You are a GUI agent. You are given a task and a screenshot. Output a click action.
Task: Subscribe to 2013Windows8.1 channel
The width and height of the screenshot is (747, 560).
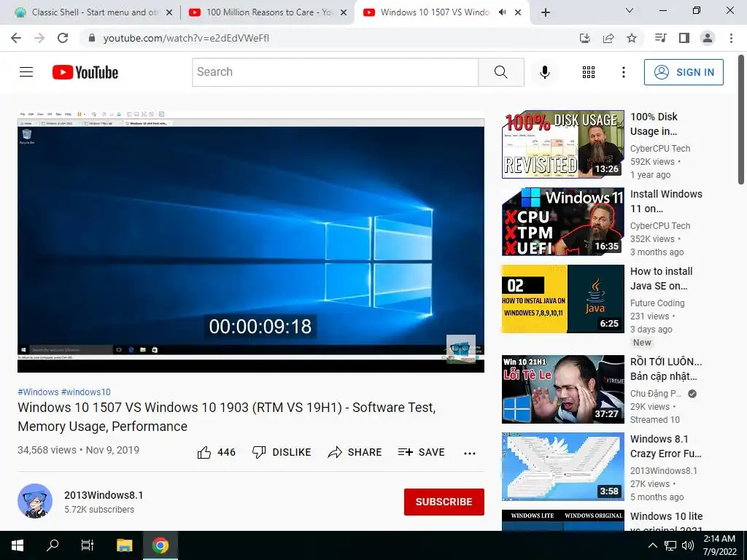click(x=444, y=502)
